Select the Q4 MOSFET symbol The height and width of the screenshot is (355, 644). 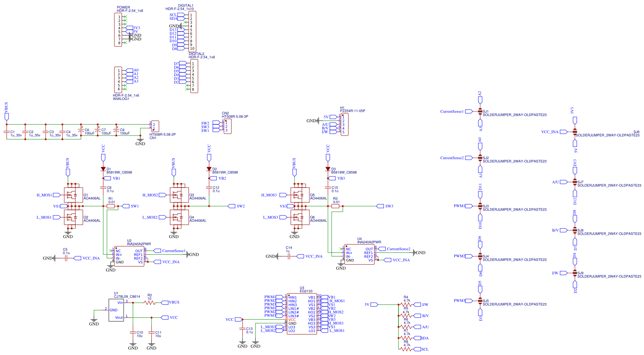pyautogui.click(x=179, y=217)
